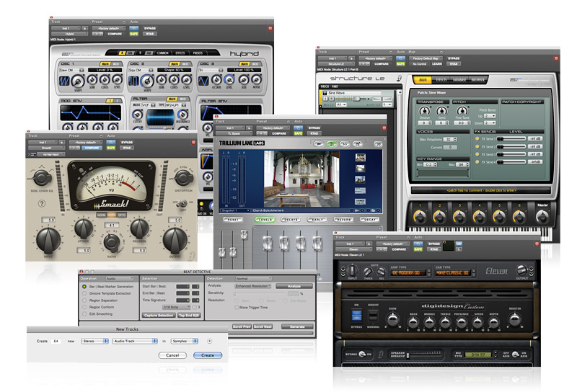The image size is (577, 392).
Task: Click the Smack! Release knob
Action: [139, 228]
